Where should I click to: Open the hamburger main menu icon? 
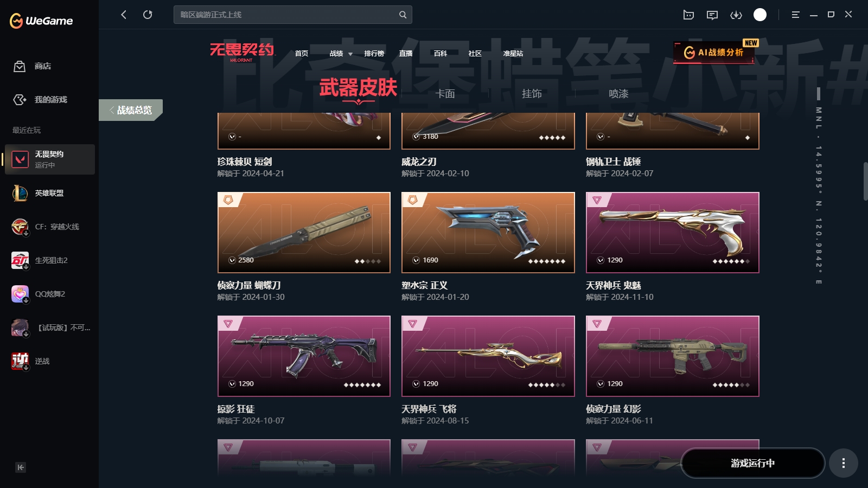click(795, 15)
